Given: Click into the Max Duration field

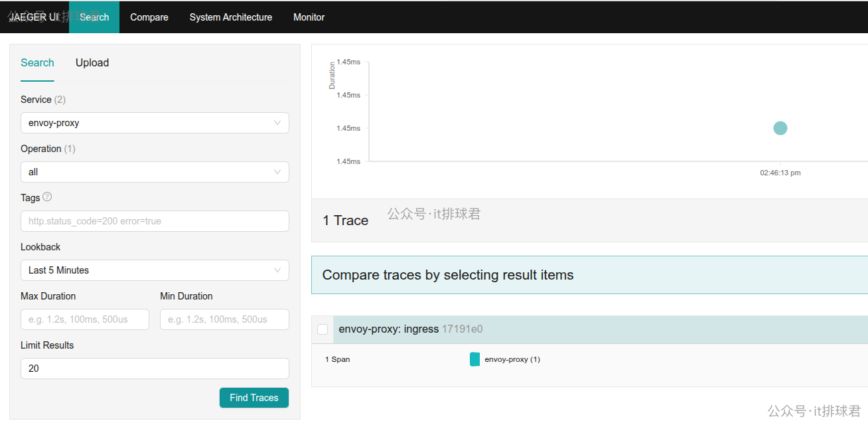Looking at the screenshot, I should [85, 319].
